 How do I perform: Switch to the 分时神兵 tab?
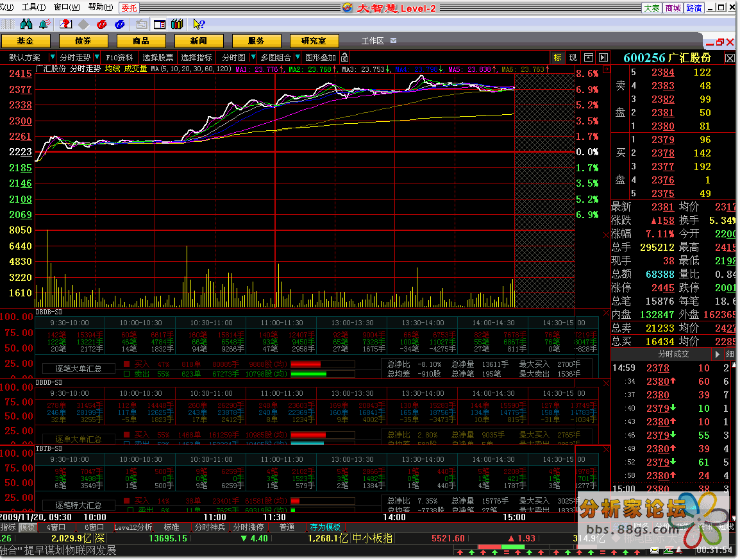click(x=210, y=527)
